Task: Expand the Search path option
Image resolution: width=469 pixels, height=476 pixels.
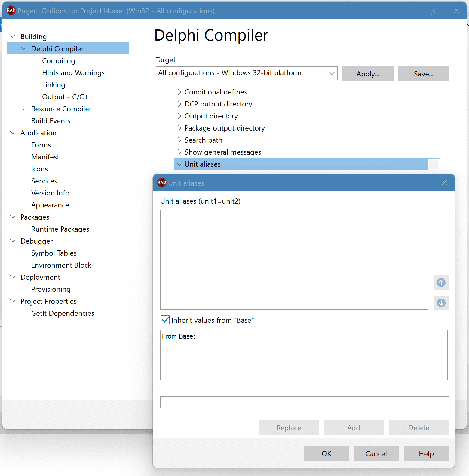Action: [x=179, y=140]
